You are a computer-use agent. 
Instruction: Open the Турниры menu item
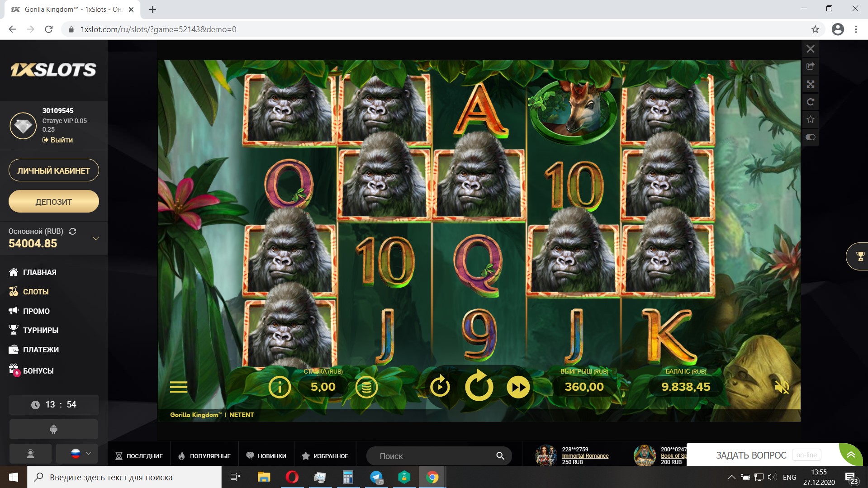tap(40, 330)
